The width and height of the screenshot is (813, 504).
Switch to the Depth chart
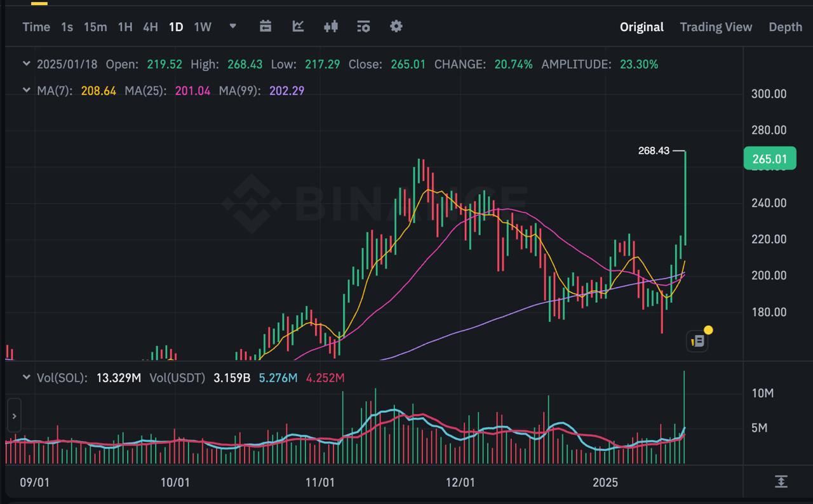(785, 27)
